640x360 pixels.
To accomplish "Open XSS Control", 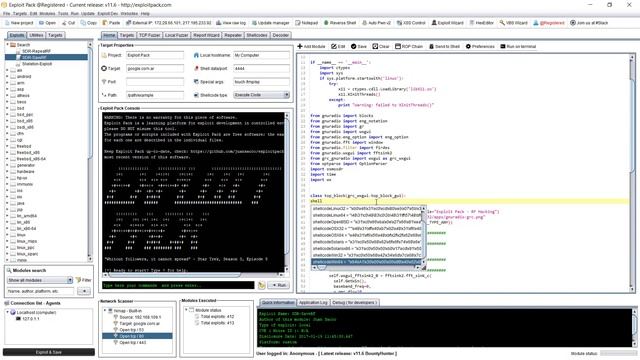I will pos(411,23).
